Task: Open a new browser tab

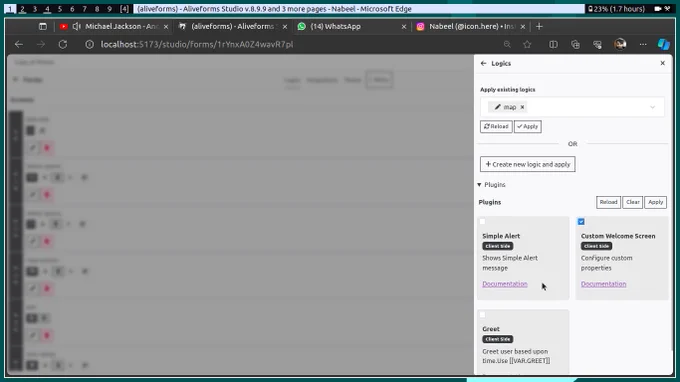Action: tap(539, 26)
